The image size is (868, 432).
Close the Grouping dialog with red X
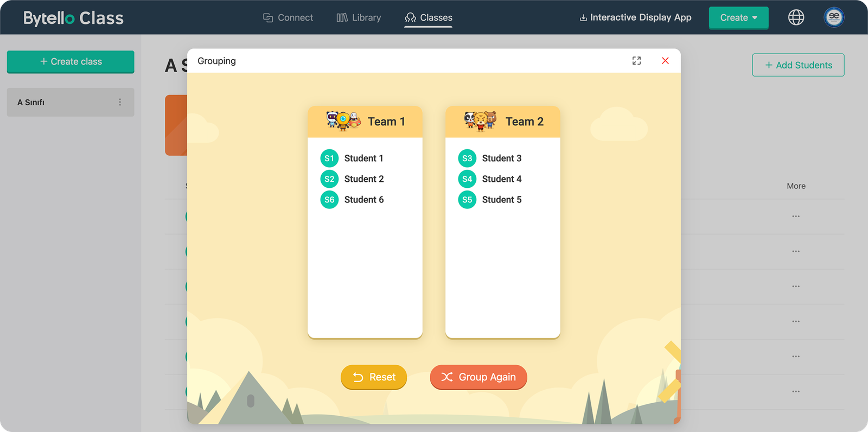point(665,61)
